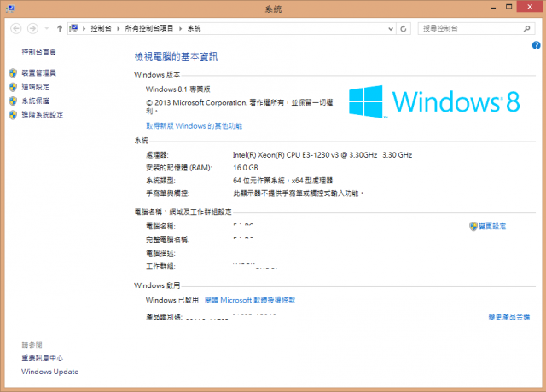The width and height of the screenshot is (546, 392).
Task: Click shield icon next to 系統保護
Action: [13, 101]
